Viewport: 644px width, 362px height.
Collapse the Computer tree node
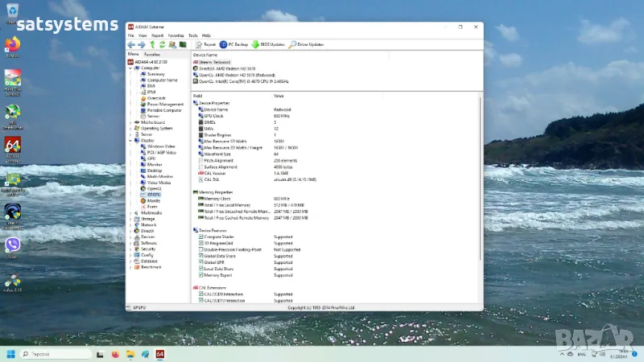pos(131,68)
